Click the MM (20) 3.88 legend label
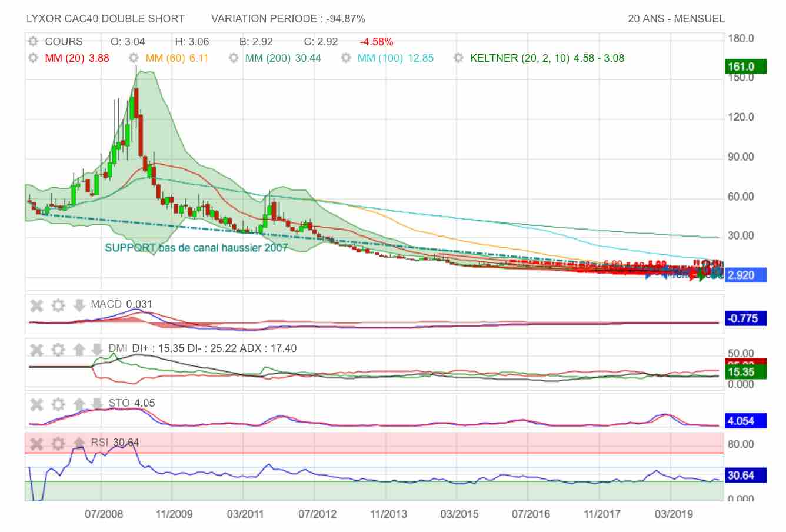786x532 pixels. pyautogui.click(x=77, y=58)
